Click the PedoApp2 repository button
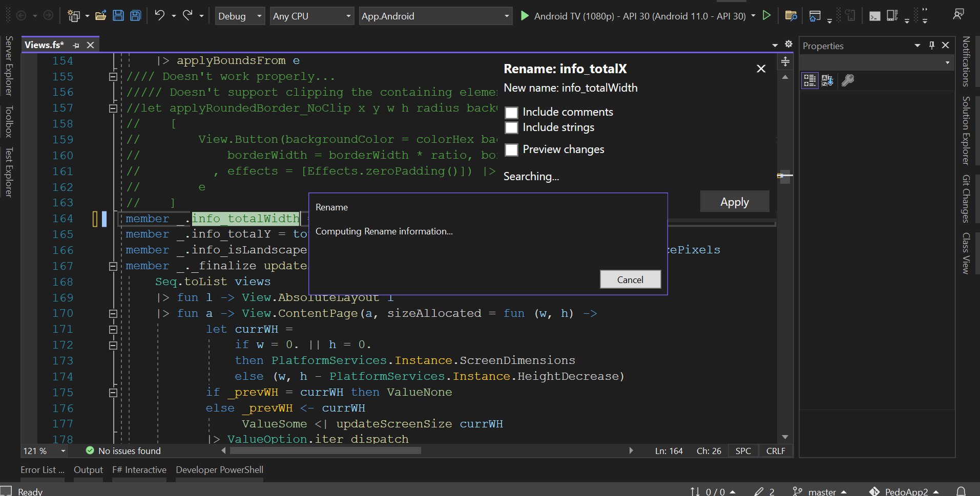Viewport: 980px width, 496px height. coord(904,491)
